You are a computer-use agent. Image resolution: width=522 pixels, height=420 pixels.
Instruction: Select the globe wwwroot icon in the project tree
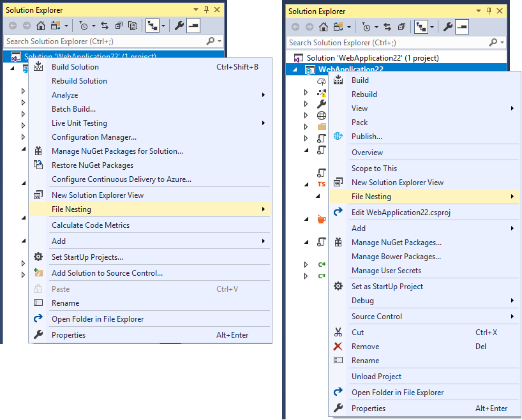[x=321, y=116]
